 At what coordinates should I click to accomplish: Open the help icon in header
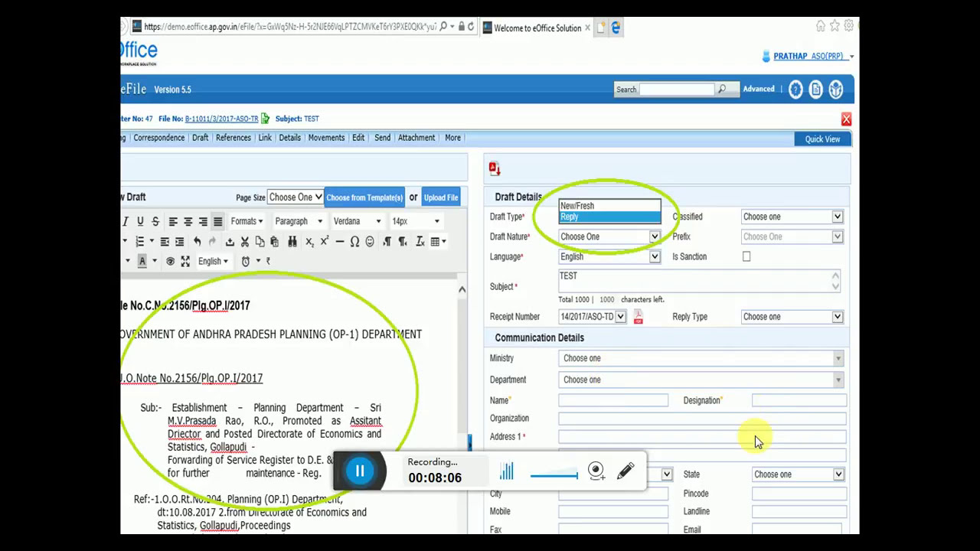point(795,90)
